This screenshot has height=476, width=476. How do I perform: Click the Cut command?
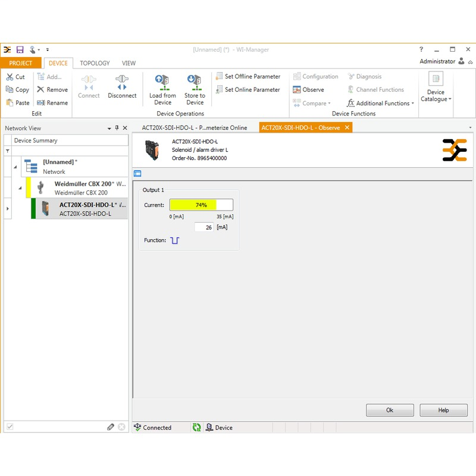[15, 77]
